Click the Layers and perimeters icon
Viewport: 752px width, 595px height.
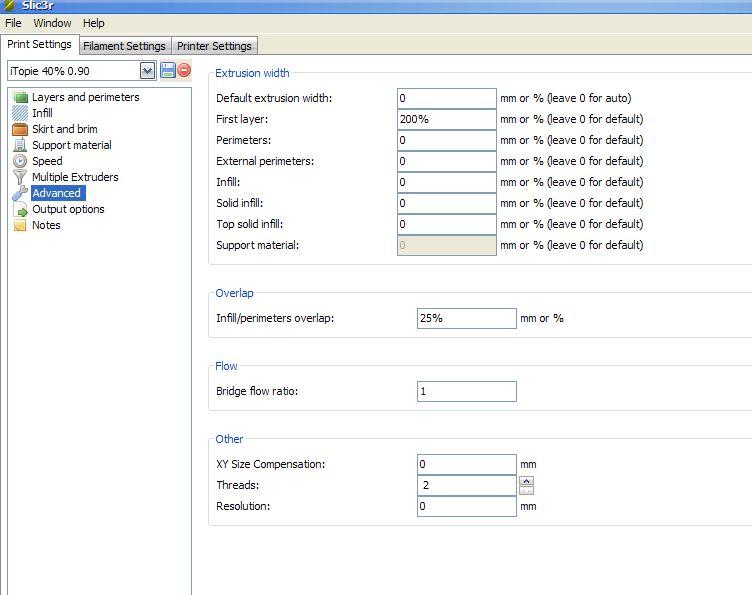pos(20,97)
